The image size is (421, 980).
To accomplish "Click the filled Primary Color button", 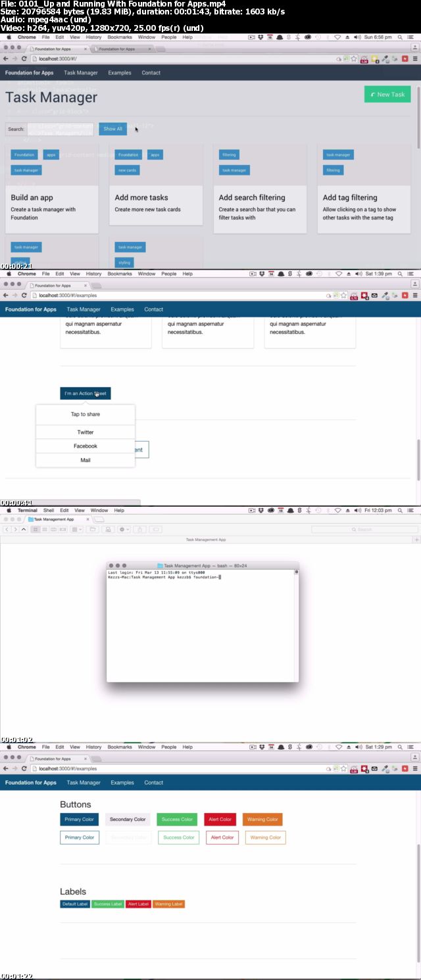I will (79, 820).
